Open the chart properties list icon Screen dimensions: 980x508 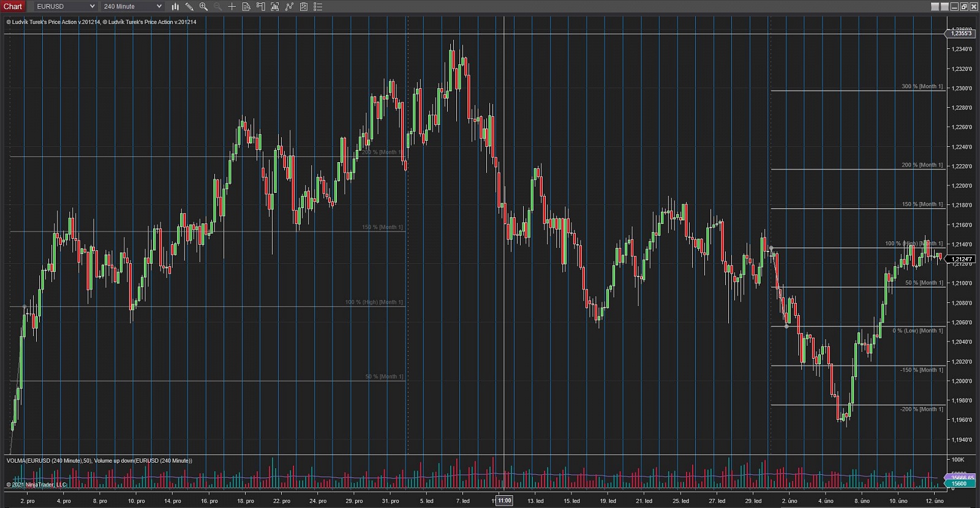[318, 7]
